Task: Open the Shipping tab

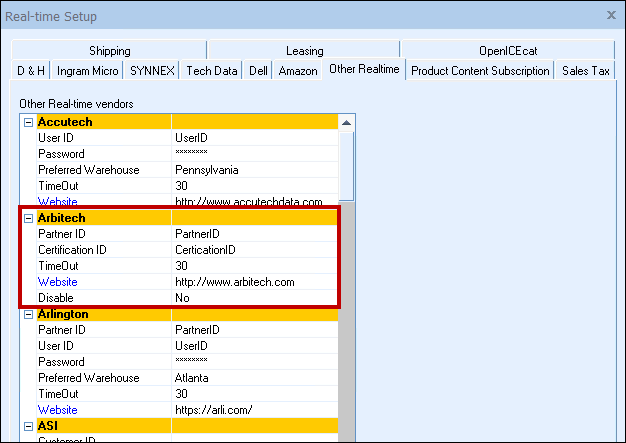Action: [109, 51]
